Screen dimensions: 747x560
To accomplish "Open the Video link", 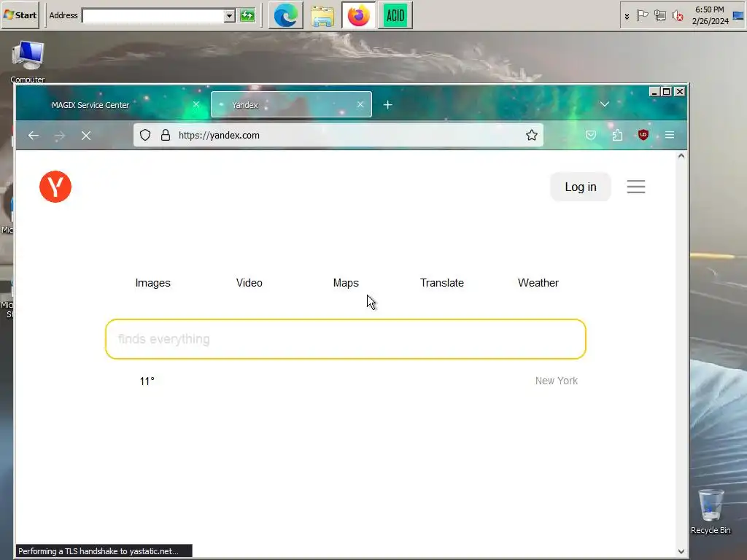I will [x=249, y=283].
